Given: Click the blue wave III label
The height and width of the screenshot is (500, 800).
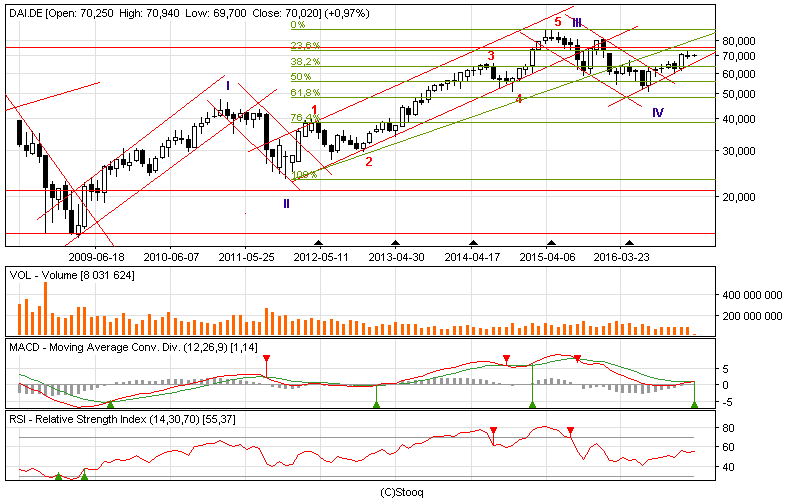Looking at the screenshot, I should coord(577,22).
